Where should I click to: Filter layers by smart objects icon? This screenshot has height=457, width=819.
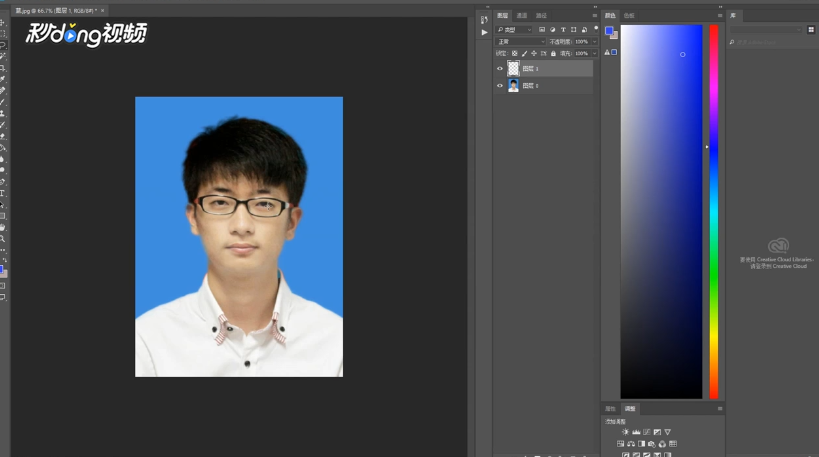pos(584,30)
